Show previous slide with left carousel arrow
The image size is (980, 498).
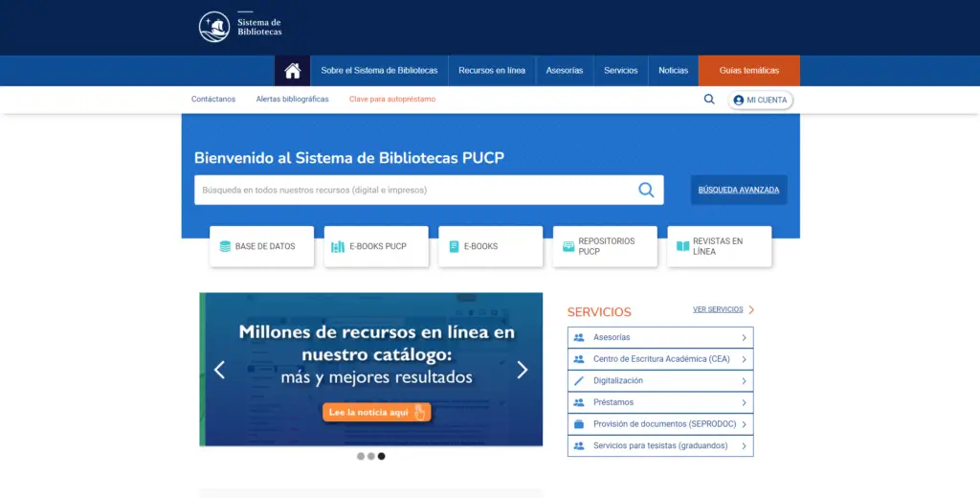click(x=219, y=370)
